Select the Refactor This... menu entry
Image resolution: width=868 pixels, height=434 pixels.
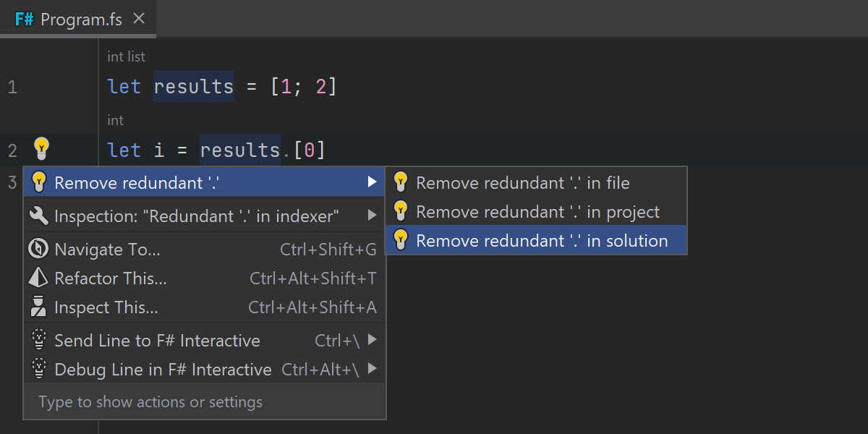pyautogui.click(x=111, y=278)
